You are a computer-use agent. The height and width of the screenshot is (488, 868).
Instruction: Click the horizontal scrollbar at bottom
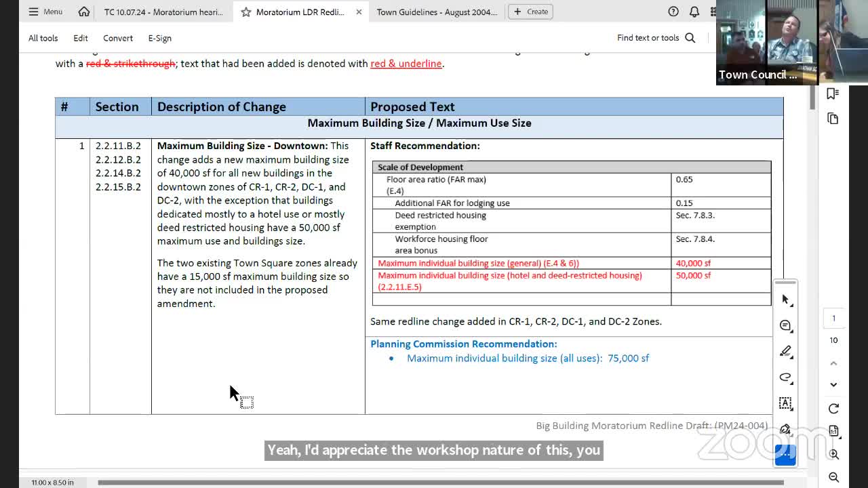(x=441, y=483)
